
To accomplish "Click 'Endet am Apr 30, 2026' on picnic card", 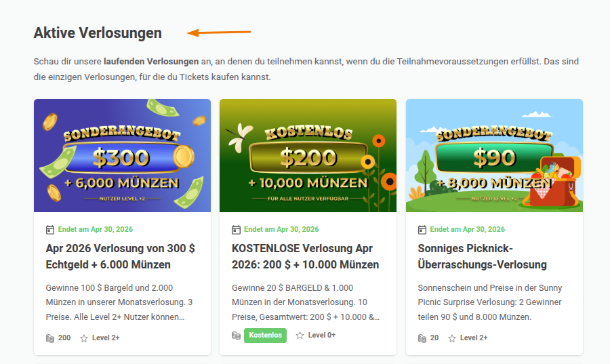I will (467, 229).
